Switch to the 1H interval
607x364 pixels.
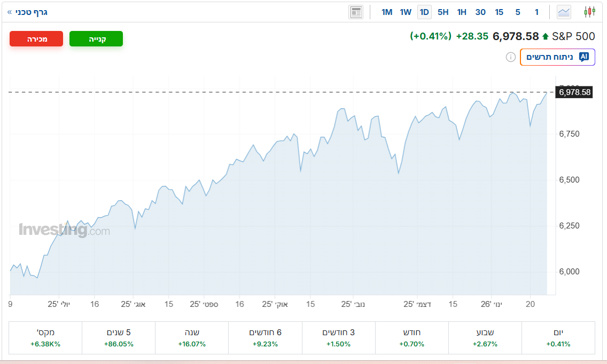[462, 12]
